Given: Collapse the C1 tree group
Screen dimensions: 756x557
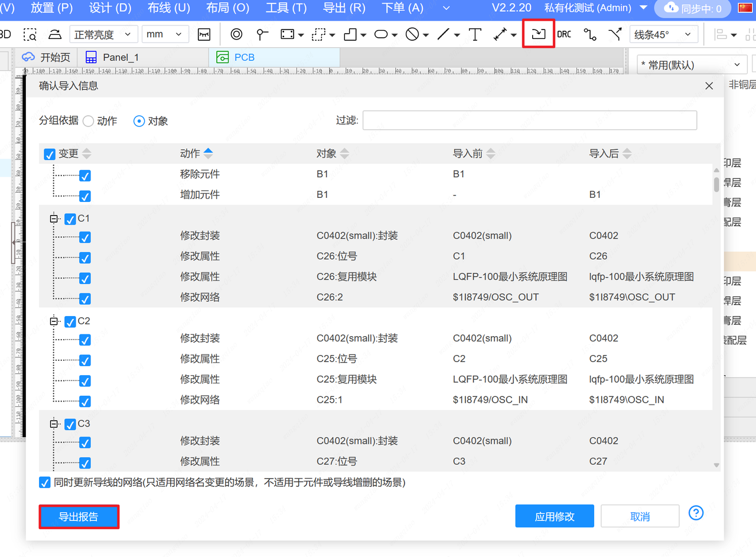Looking at the screenshot, I should tap(55, 219).
